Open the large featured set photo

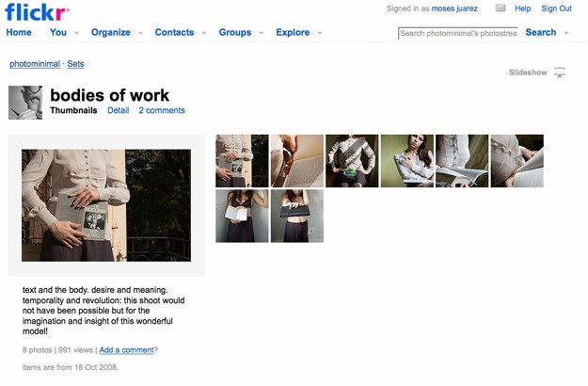point(106,205)
